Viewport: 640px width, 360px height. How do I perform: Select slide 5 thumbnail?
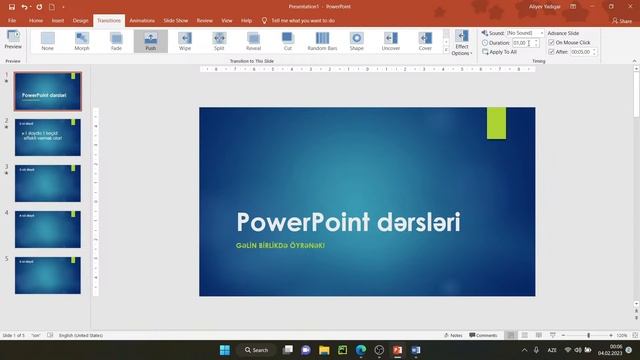(x=48, y=275)
